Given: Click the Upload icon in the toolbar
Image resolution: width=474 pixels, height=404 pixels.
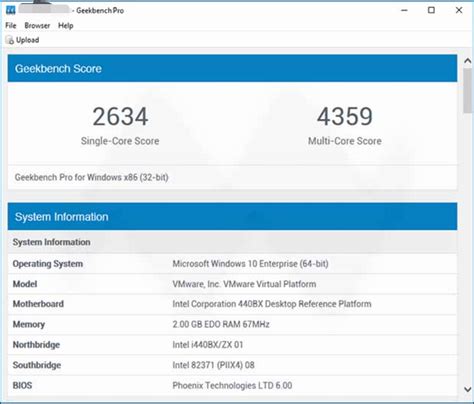Looking at the screenshot, I should (10, 40).
